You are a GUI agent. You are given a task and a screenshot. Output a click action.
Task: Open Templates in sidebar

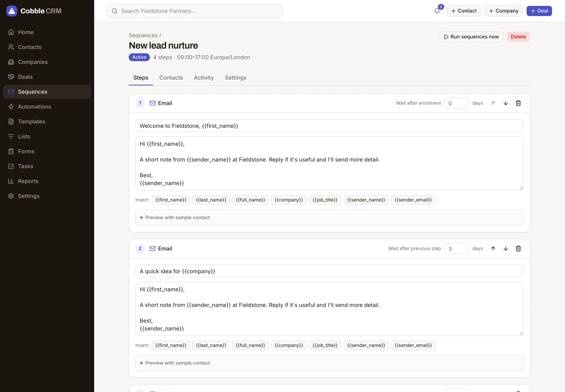[x=47, y=122]
